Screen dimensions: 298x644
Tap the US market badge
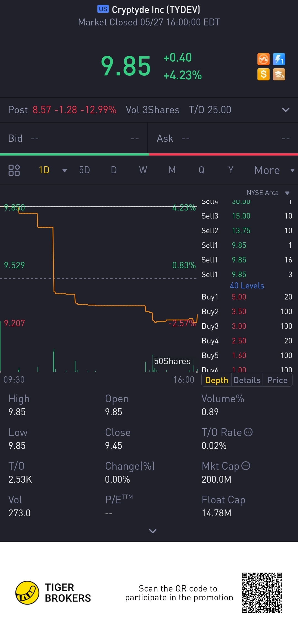click(103, 9)
